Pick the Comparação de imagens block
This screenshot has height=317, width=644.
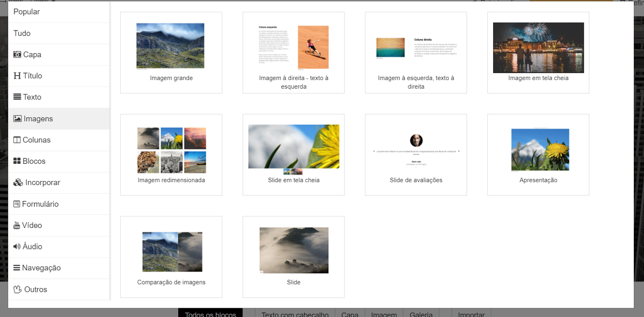point(171,257)
